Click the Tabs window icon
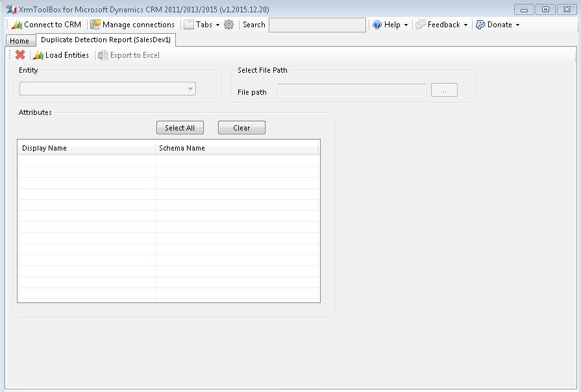The height and width of the screenshot is (392, 581). coord(189,25)
